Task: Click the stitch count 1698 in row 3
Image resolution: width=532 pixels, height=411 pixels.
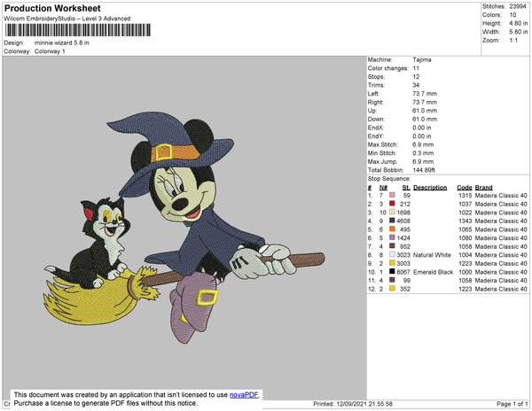Action: 403,213
